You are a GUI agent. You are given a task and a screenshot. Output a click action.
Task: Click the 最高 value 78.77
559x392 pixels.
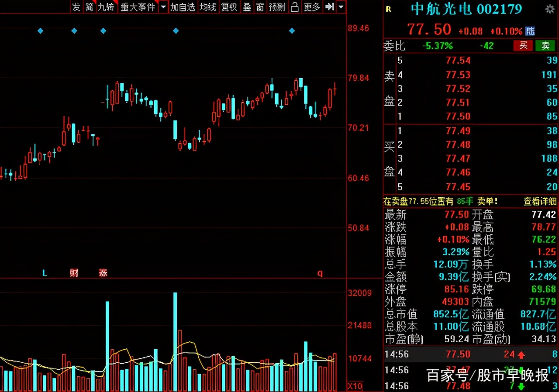click(544, 227)
